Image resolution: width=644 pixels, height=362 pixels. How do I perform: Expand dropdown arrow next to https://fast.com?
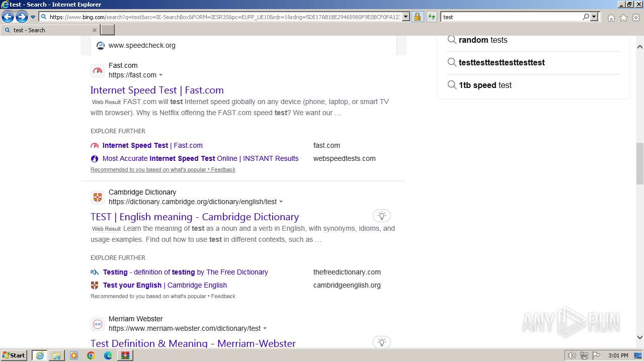coord(160,75)
